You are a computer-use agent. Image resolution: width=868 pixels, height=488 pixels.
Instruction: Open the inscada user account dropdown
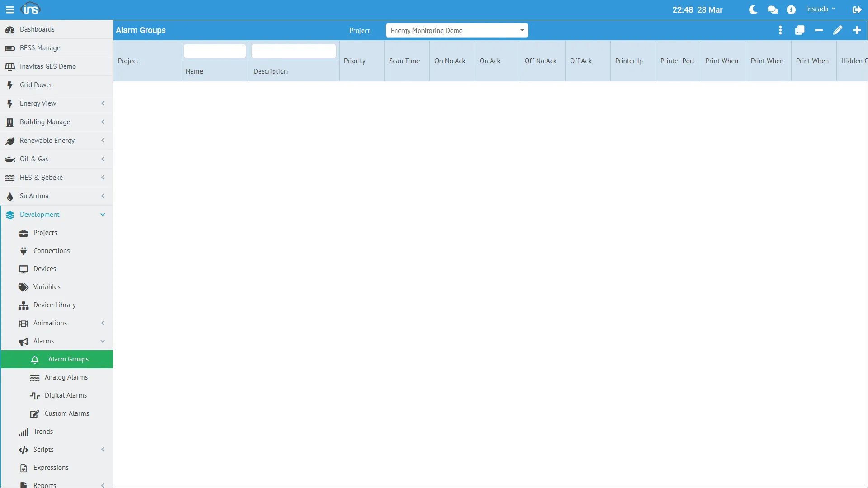(820, 9)
